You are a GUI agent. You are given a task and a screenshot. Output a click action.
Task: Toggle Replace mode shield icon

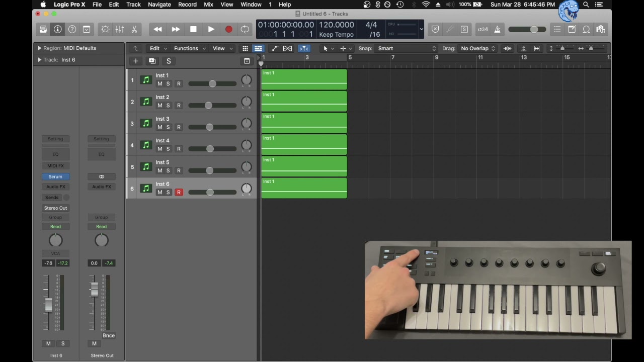pos(435,30)
